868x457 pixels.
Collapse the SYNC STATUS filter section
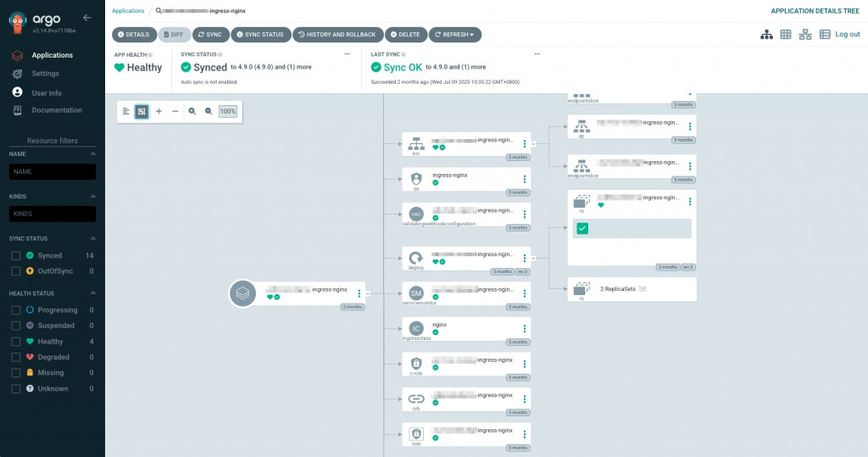(92, 238)
